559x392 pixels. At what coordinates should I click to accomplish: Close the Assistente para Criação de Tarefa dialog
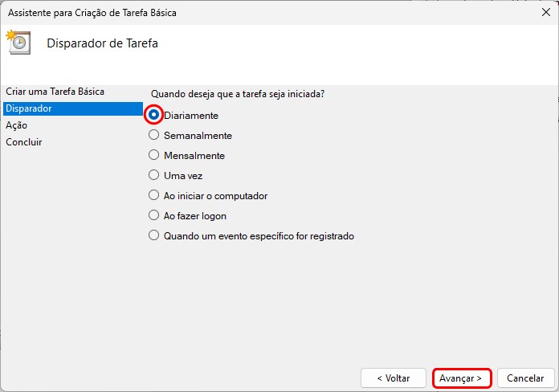(x=546, y=12)
